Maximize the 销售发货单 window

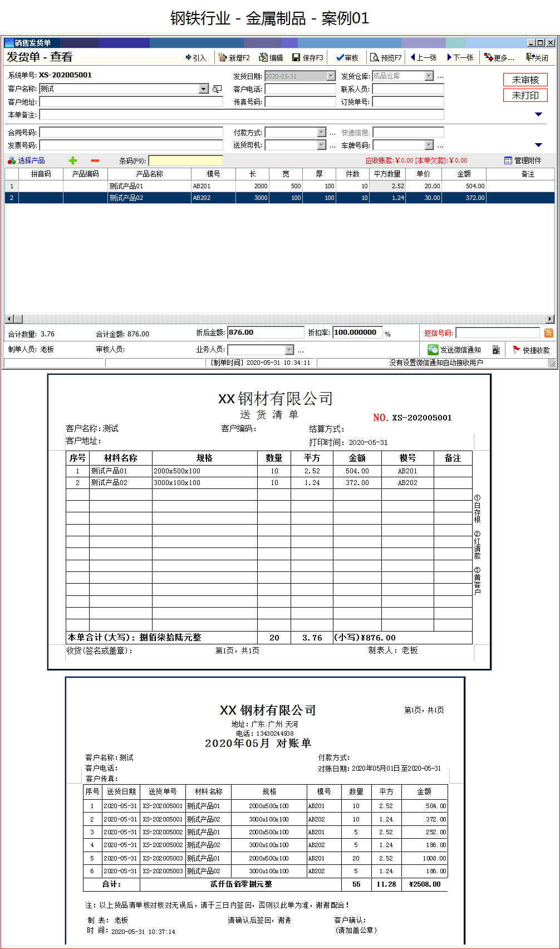pos(540,43)
